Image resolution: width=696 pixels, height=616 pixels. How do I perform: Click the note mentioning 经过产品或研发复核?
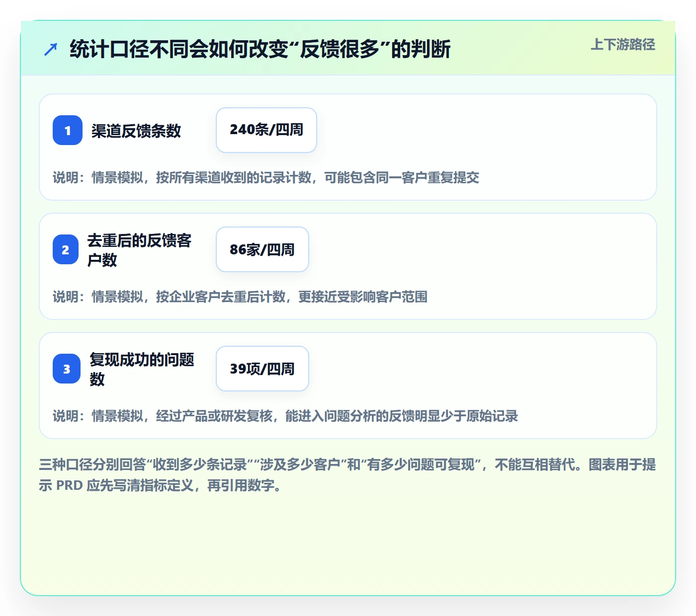285,416
